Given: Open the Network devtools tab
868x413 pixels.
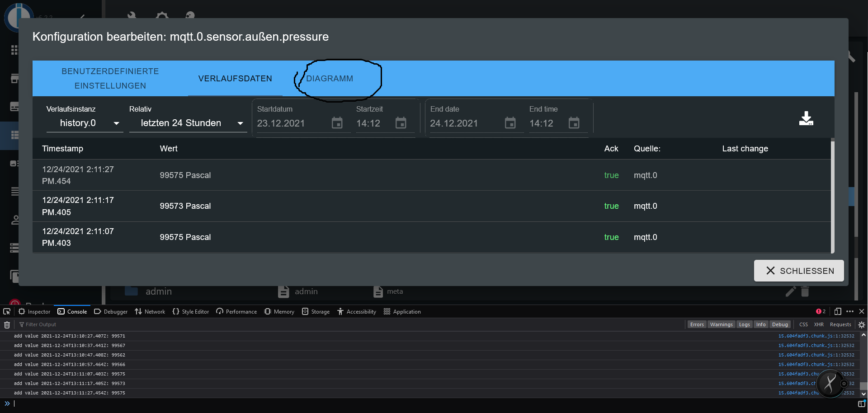Looking at the screenshot, I should pyautogui.click(x=150, y=311).
